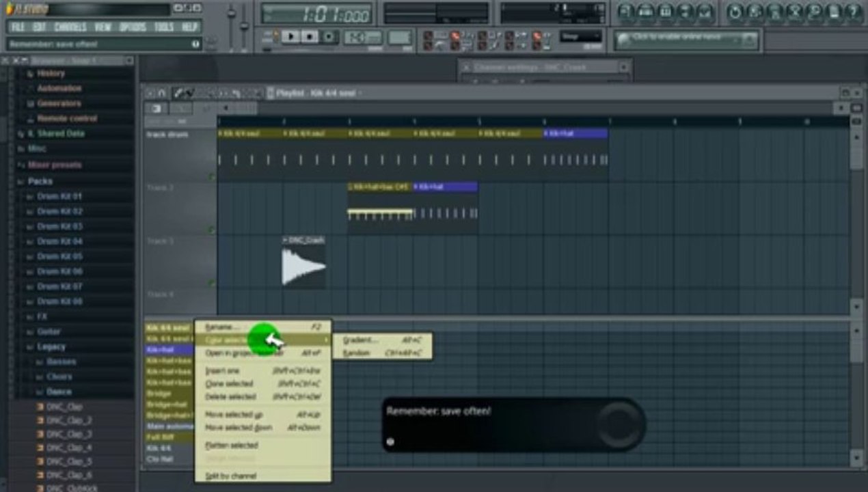
Task: Click the History folder icon
Action: coord(30,74)
